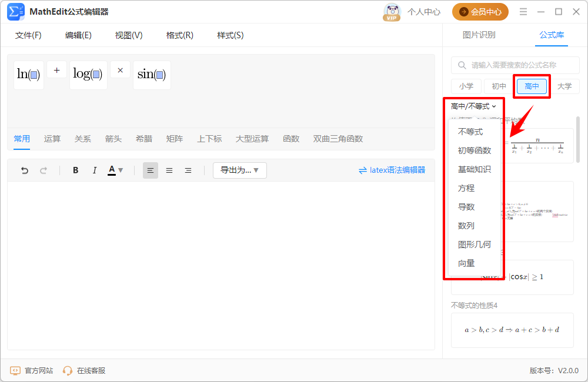Image resolution: width=588 pixels, height=382 pixels.
Task: Align formula left
Action: [x=151, y=170]
